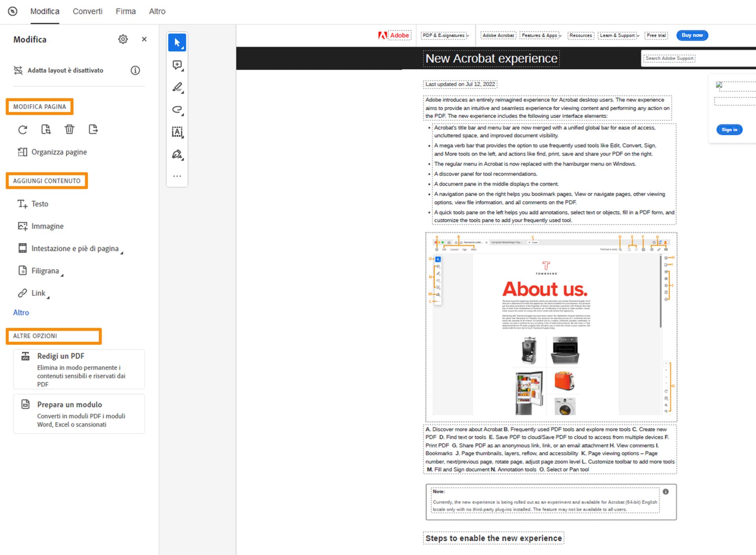Close the Modifica panel

[x=144, y=39]
